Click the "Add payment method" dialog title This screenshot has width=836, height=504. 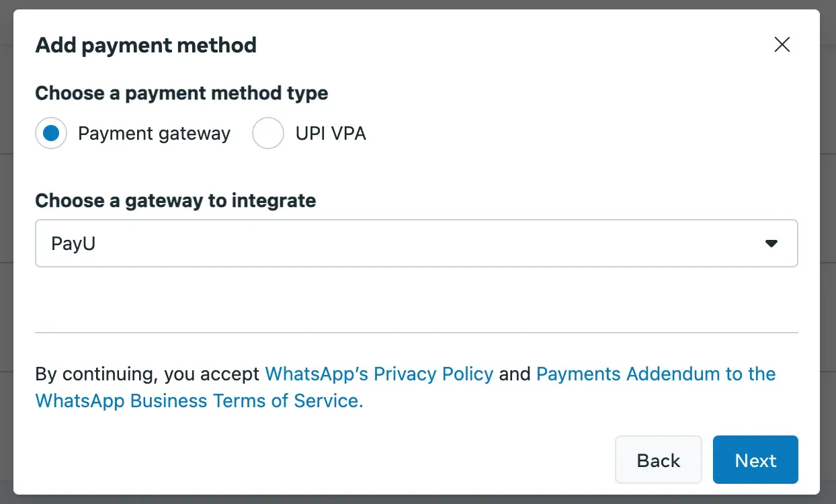click(146, 45)
